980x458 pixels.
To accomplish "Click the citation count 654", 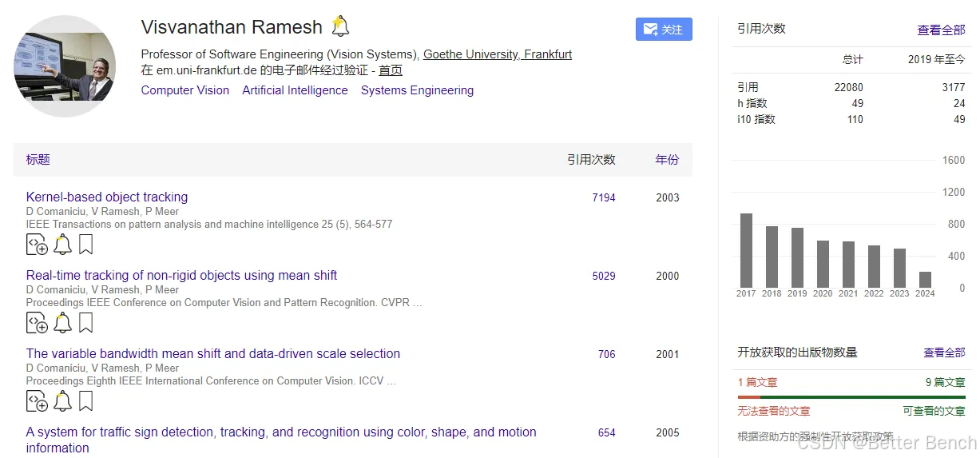I will pyautogui.click(x=607, y=432).
